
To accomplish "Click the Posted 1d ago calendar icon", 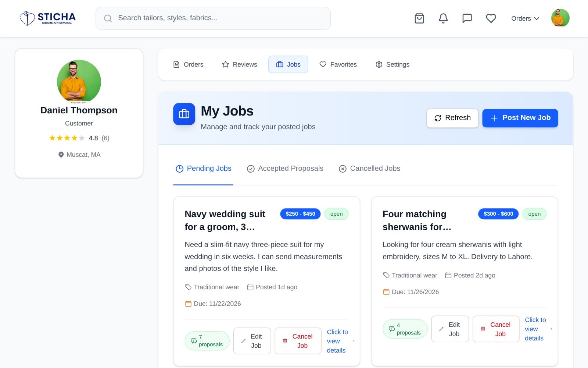I will [x=250, y=287].
